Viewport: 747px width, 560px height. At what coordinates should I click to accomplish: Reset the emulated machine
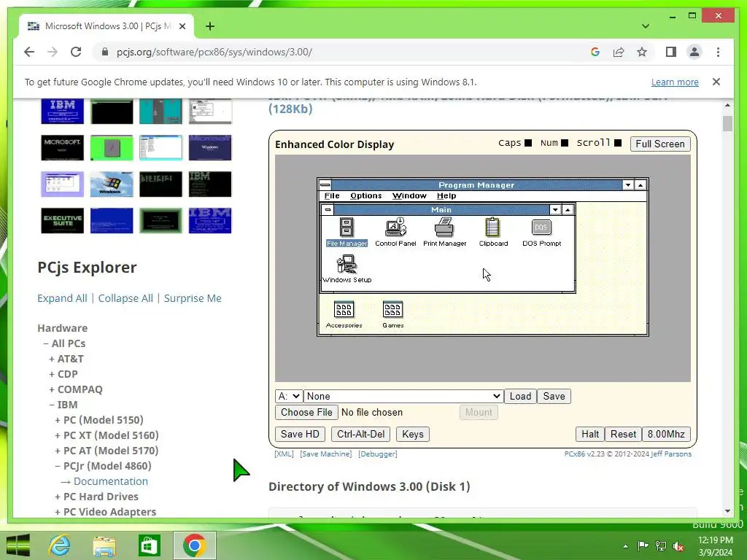coord(623,435)
